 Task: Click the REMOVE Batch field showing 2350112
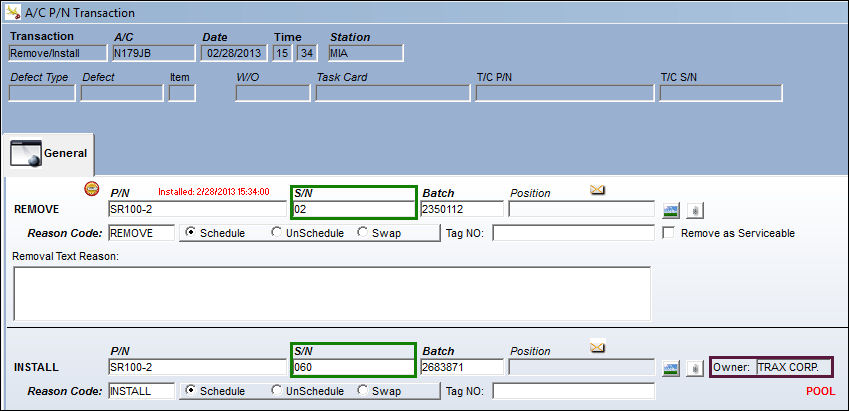(462, 209)
